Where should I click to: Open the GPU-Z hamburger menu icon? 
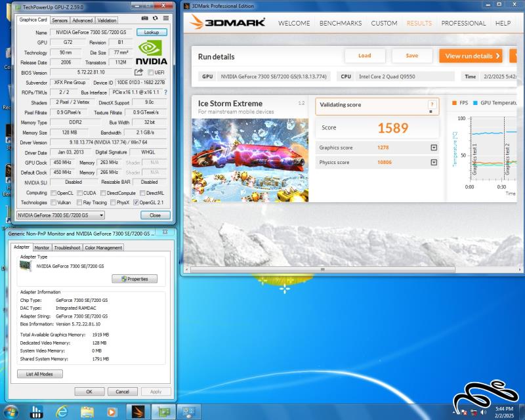[x=166, y=18]
